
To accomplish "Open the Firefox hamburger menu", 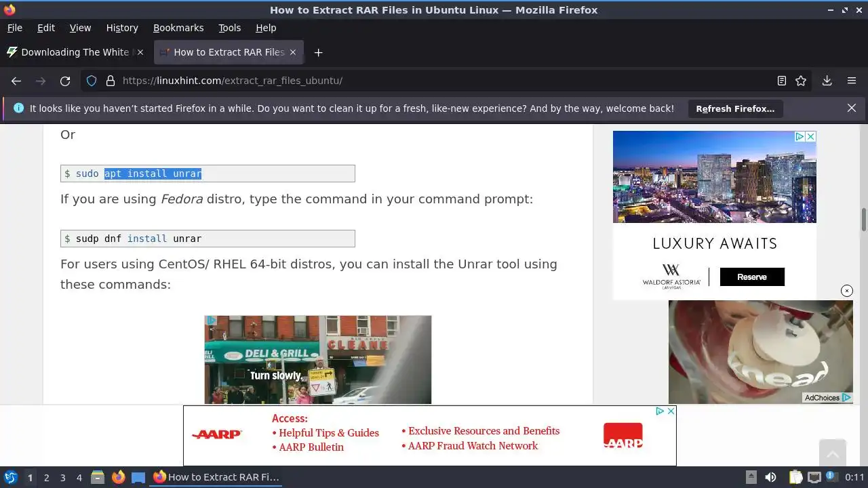I will click(x=852, y=81).
